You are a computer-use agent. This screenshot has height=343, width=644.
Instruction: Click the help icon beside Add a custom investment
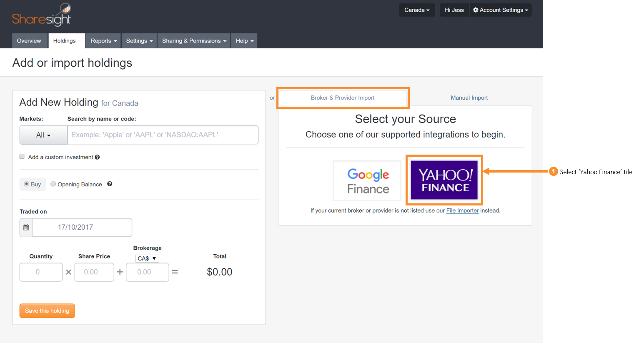[97, 157]
